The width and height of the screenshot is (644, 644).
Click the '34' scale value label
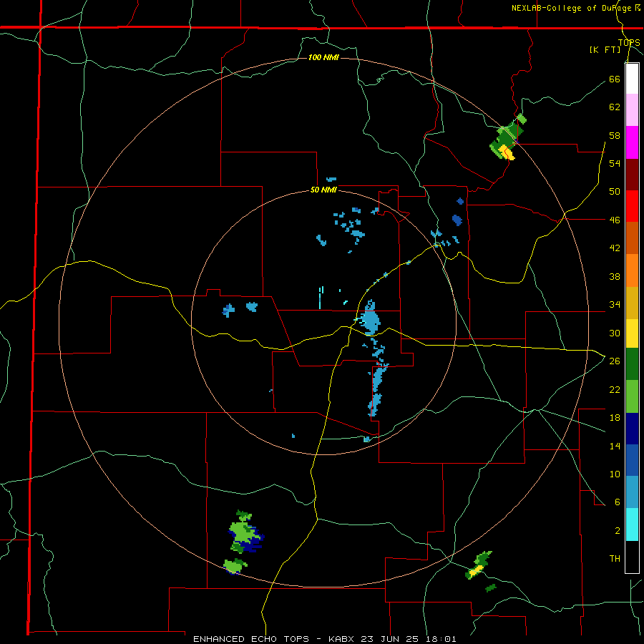615,305
